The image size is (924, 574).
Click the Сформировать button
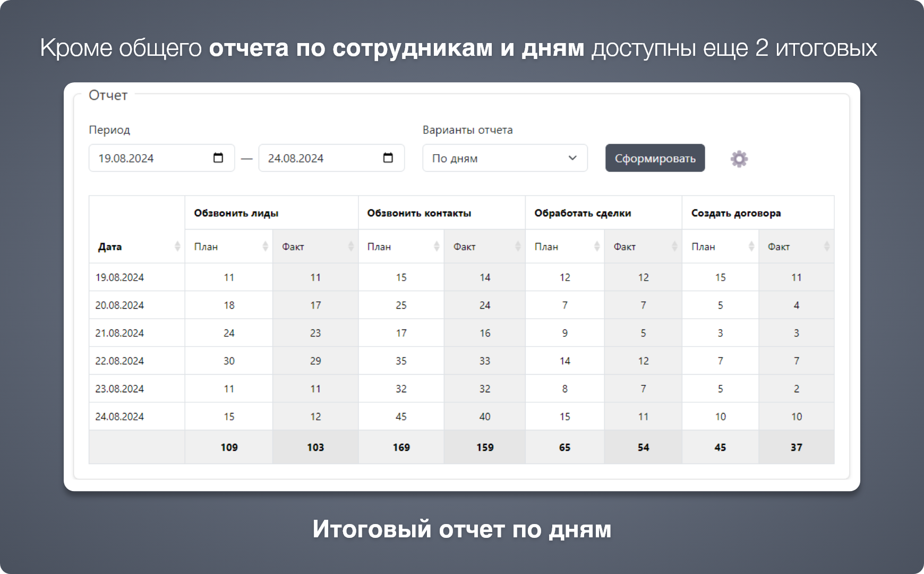pos(655,158)
